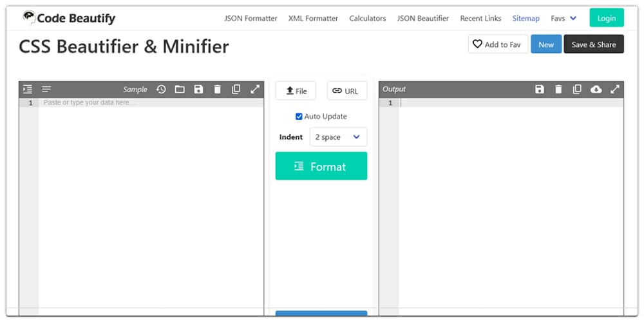Click the File upload button

tap(296, 91)
